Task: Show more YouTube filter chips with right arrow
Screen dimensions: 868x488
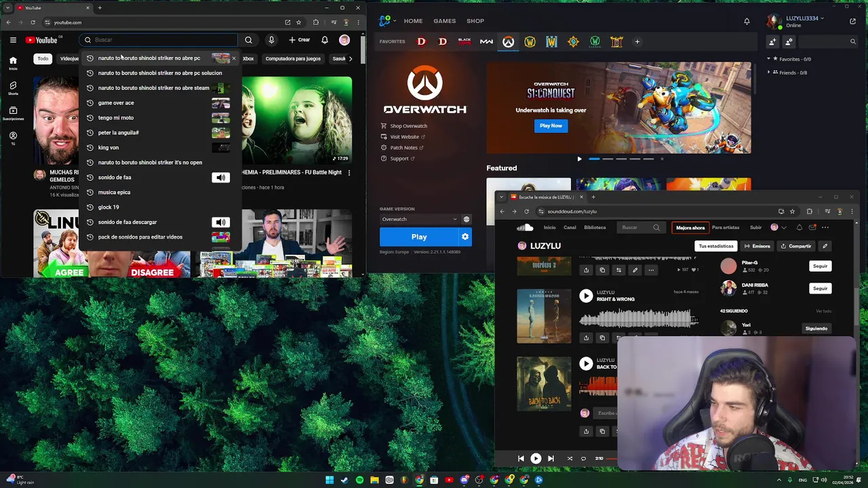Action: click(x=350, y=58)
